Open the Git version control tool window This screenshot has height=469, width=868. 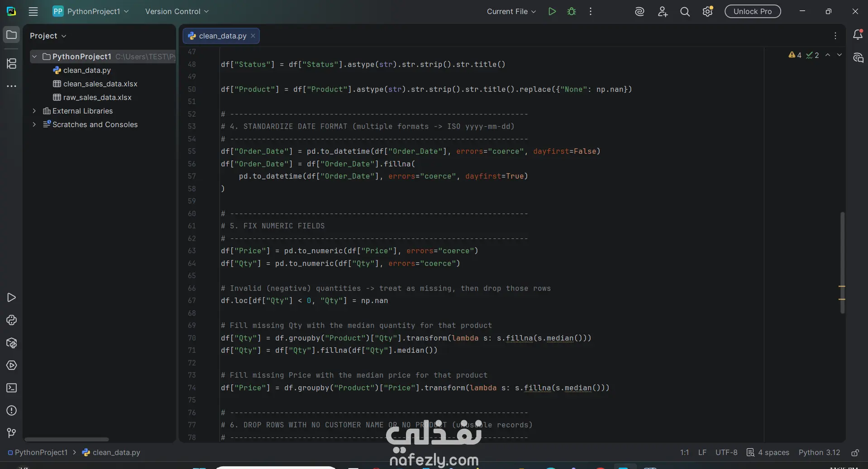tap(11, 433)
